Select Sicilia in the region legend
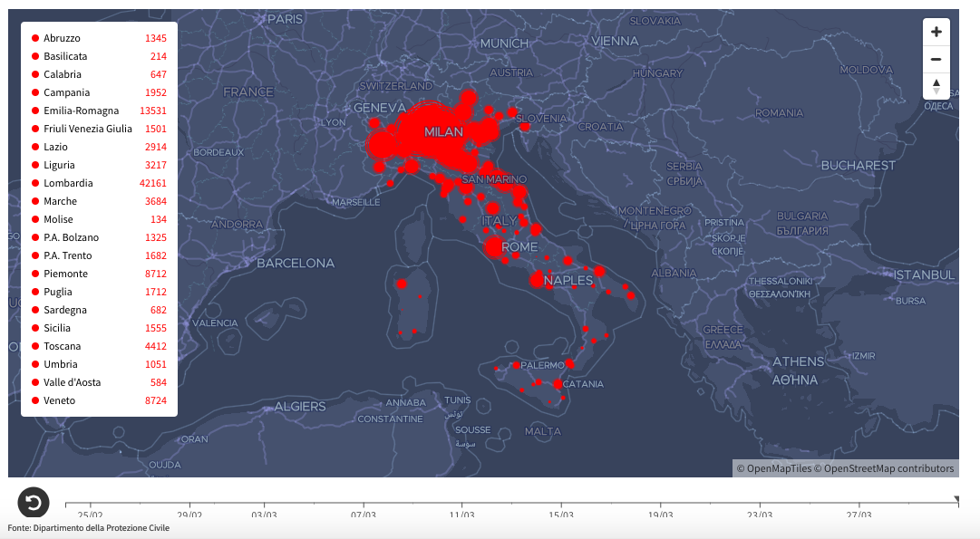Image resolution: width=980 pixels, height=539 pixels. [x=99, y=328]
